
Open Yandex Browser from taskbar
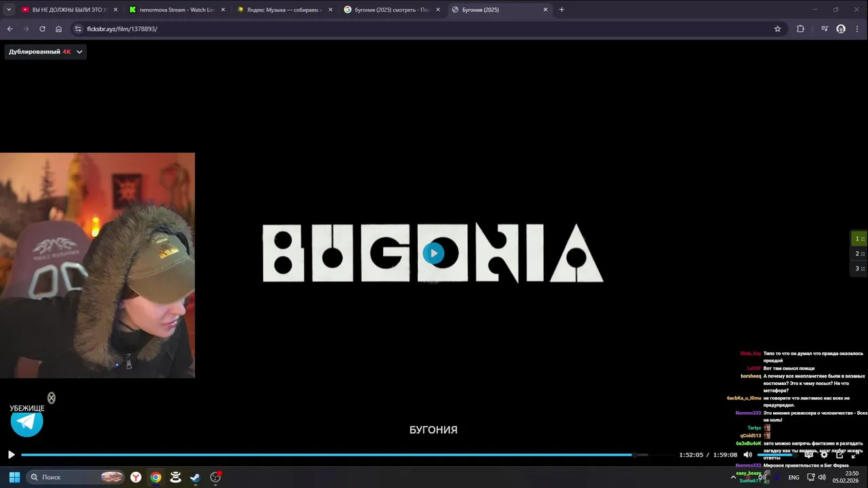[x=136, y=477]
